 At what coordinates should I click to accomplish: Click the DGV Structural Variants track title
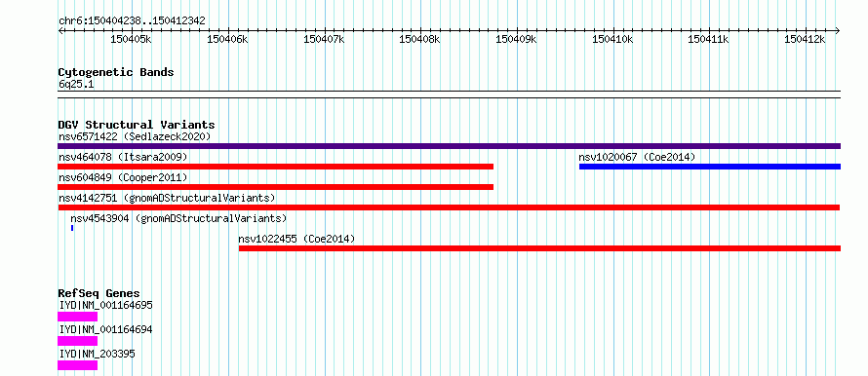click(137, 125)
